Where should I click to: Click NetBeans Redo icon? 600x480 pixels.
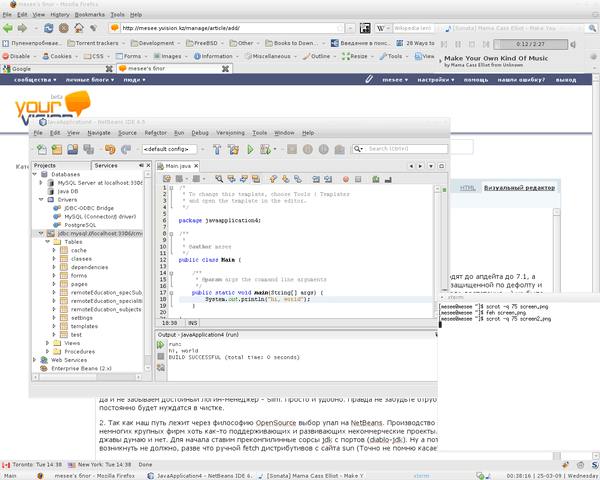point(126,149)
